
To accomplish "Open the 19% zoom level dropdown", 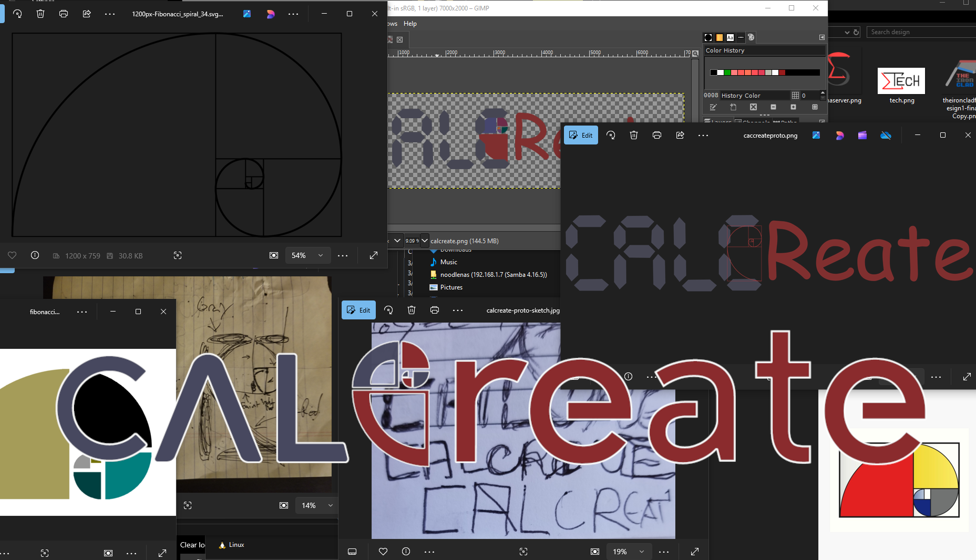I will 641,552.
